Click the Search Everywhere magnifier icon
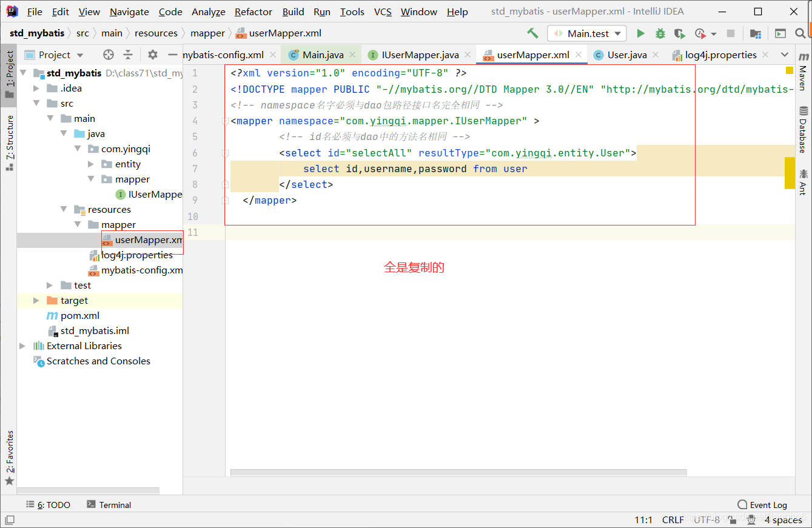This screenshot has height=528, width=812. click(800, 33)
